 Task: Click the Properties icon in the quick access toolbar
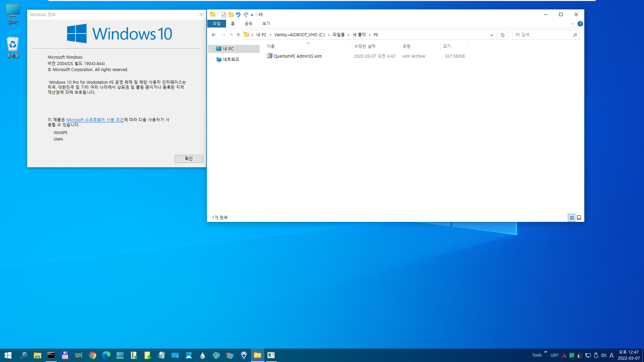(223, 15)
